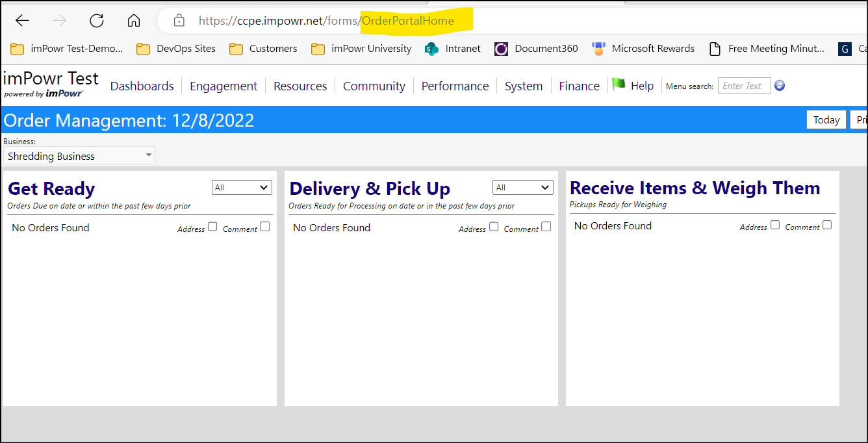Tick the Address checkbox in Get Ready

(212, 227)
